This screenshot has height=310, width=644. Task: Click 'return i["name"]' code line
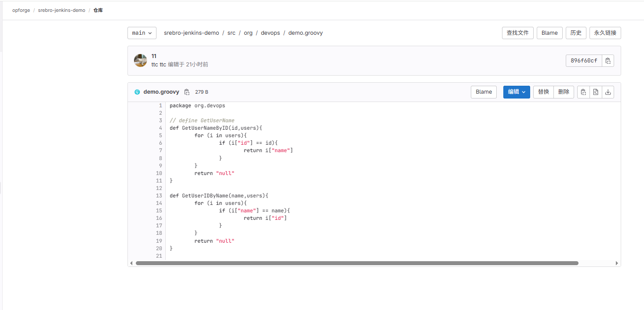tap(268, 150)
